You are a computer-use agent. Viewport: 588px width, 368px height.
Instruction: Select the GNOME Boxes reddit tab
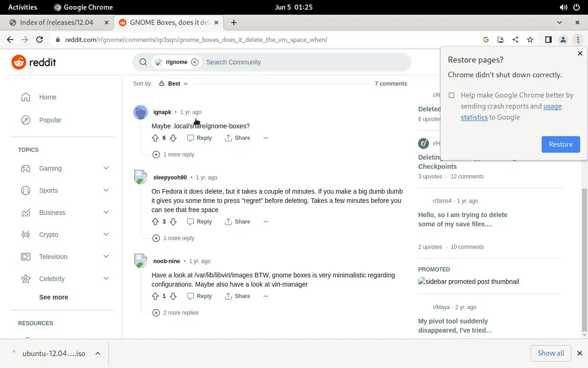[169, 23]
